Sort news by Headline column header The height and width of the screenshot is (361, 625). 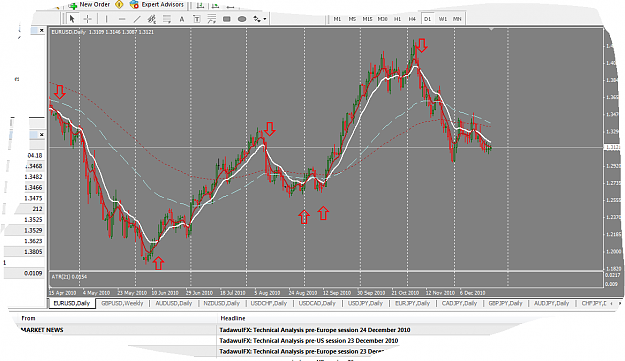[x=233, y=318]
